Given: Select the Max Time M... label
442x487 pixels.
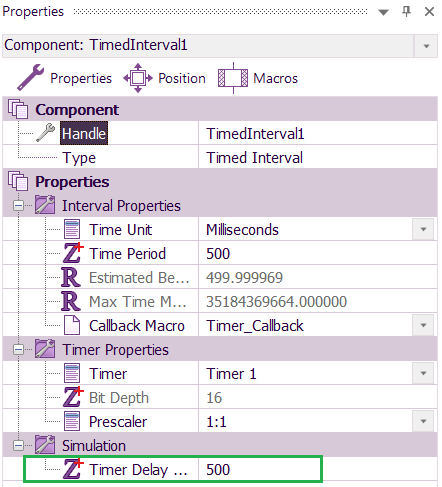Looking at the screenshot, I should (x=138, y=301).
